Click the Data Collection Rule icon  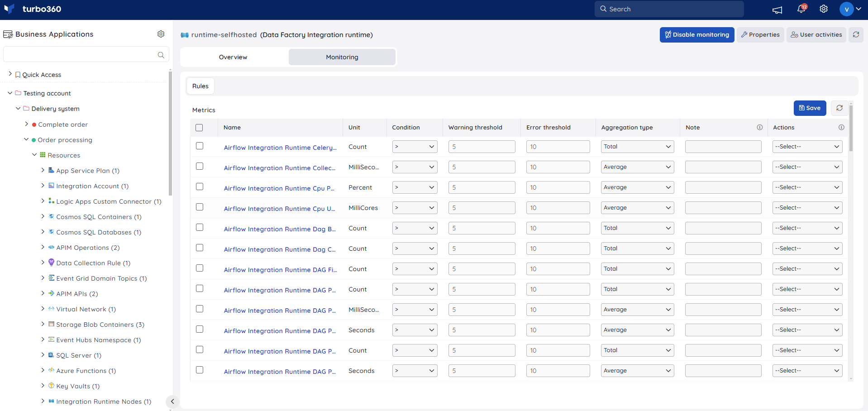pos(51,263)
